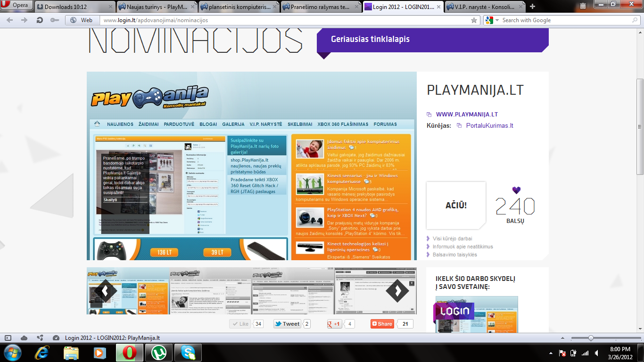
Task: Switch to Skype on the taskbar
Action: point(188,353)
